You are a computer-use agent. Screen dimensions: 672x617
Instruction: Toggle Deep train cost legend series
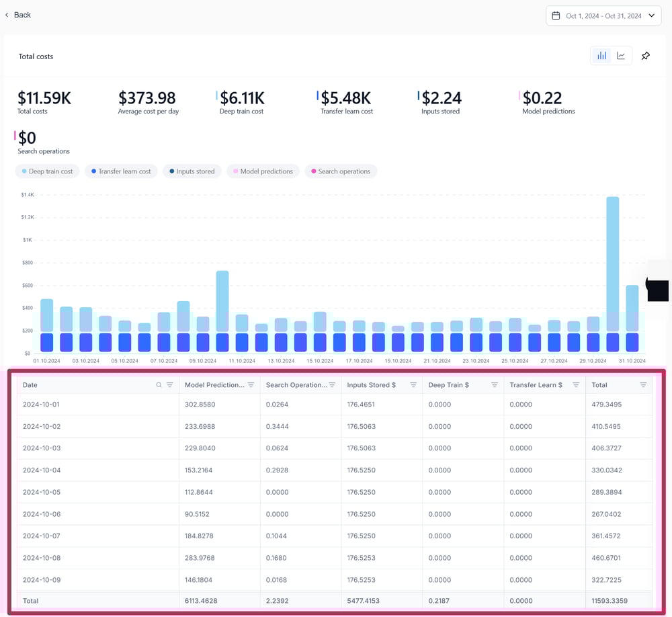[47, 171]
